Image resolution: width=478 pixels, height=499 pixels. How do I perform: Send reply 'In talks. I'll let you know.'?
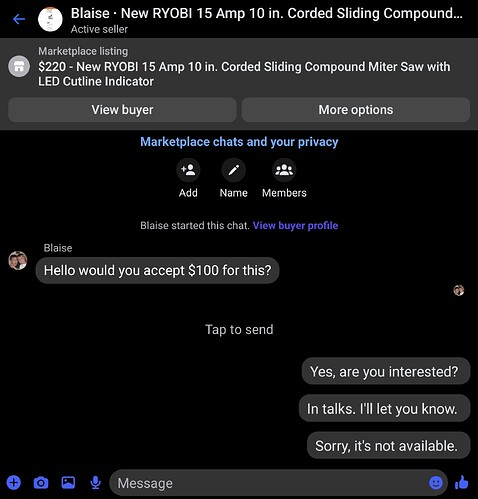coord(384,409)
